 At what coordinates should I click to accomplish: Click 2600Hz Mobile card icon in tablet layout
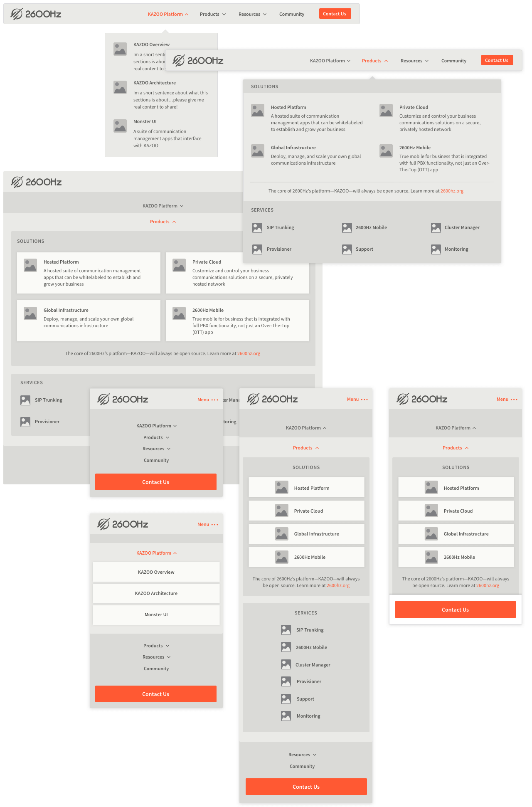pyautogui.click(x=179, y=313)
